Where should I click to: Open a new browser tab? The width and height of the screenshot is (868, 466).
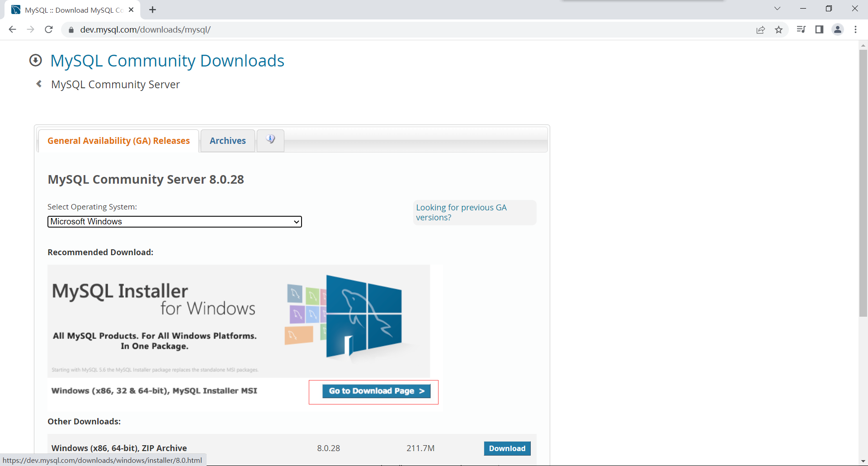pos(153,10)
